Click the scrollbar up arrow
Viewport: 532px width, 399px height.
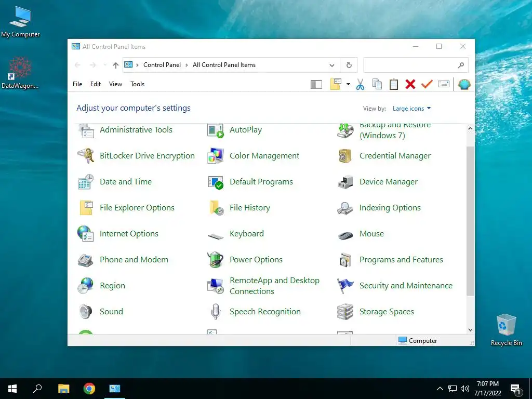point(470,129)
